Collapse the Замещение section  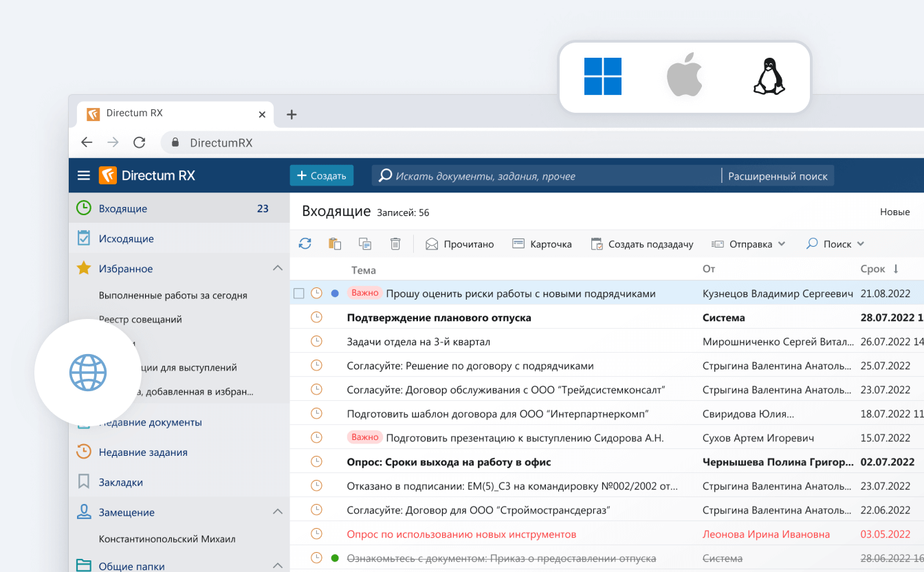click(x=277, y=511)
